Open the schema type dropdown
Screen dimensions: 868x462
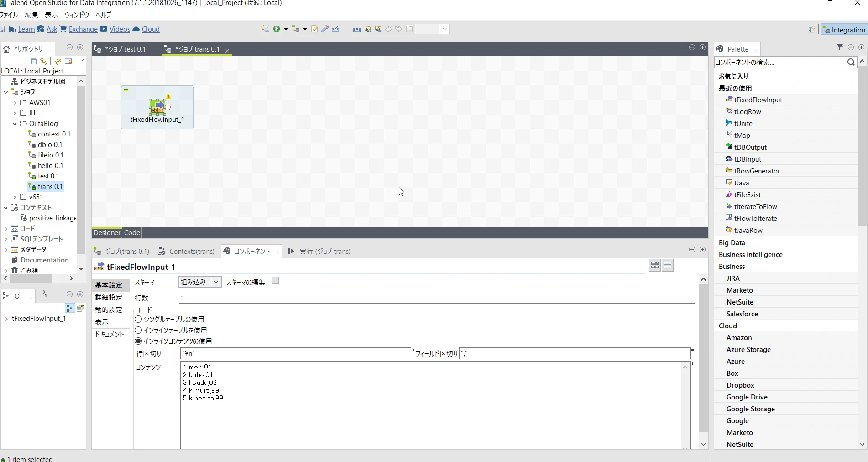click(200, 282)
